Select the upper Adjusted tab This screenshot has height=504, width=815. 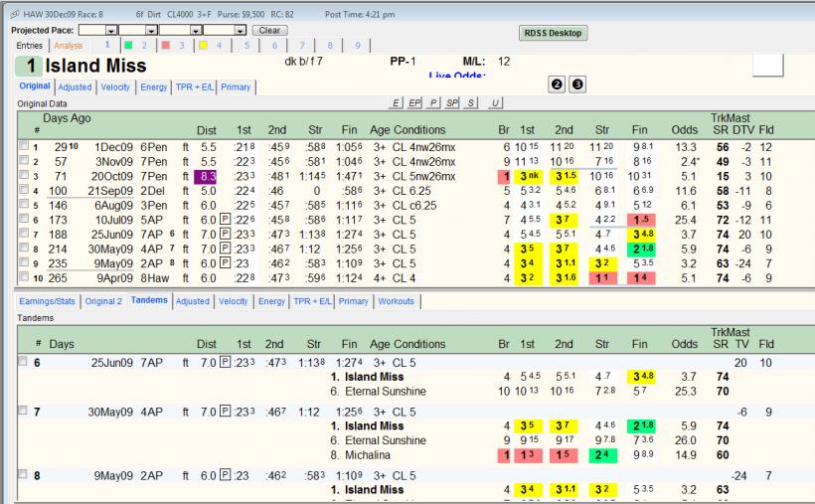click(75, 86)
